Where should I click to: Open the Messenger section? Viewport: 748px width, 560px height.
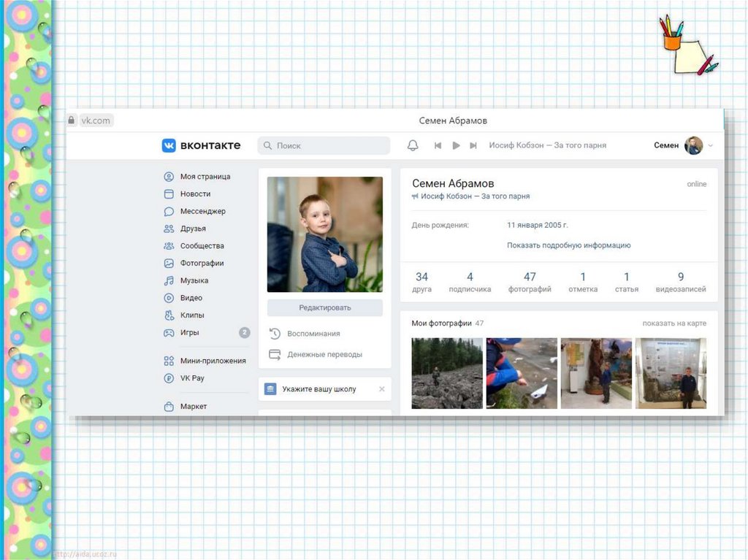202,211
